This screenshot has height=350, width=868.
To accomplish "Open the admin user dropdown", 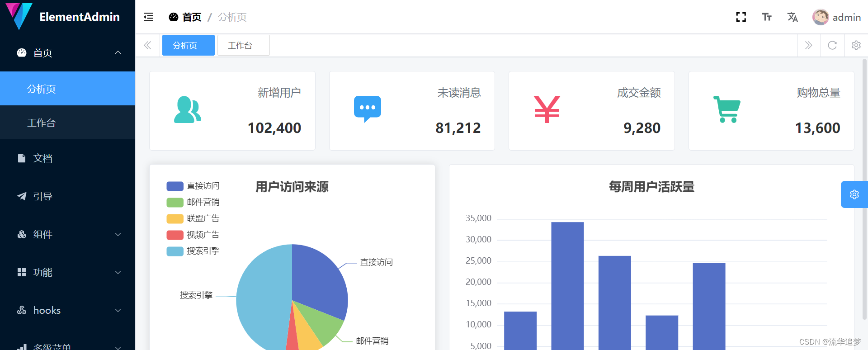I will coord(837,17).
